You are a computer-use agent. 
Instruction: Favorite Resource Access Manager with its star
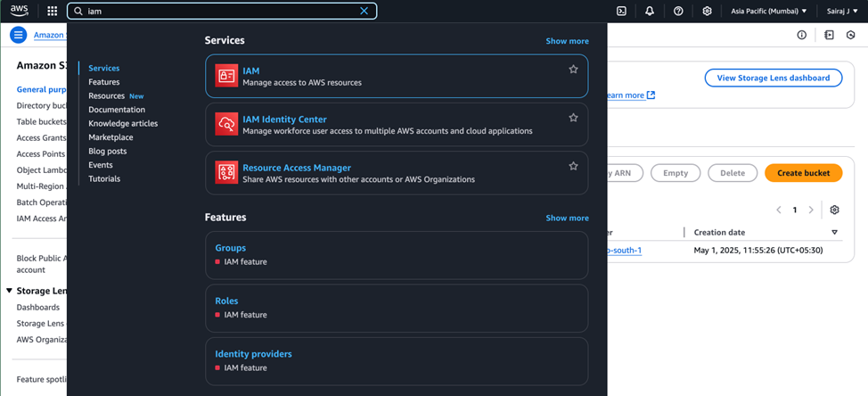574,166
